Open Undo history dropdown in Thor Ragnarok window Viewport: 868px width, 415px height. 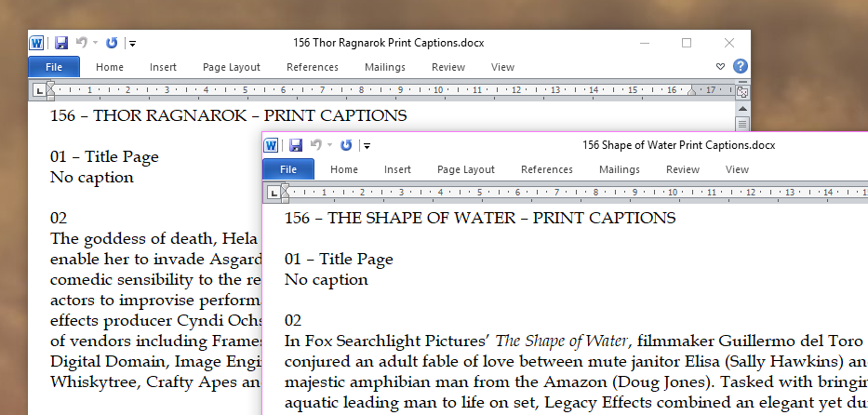point(95,43)
